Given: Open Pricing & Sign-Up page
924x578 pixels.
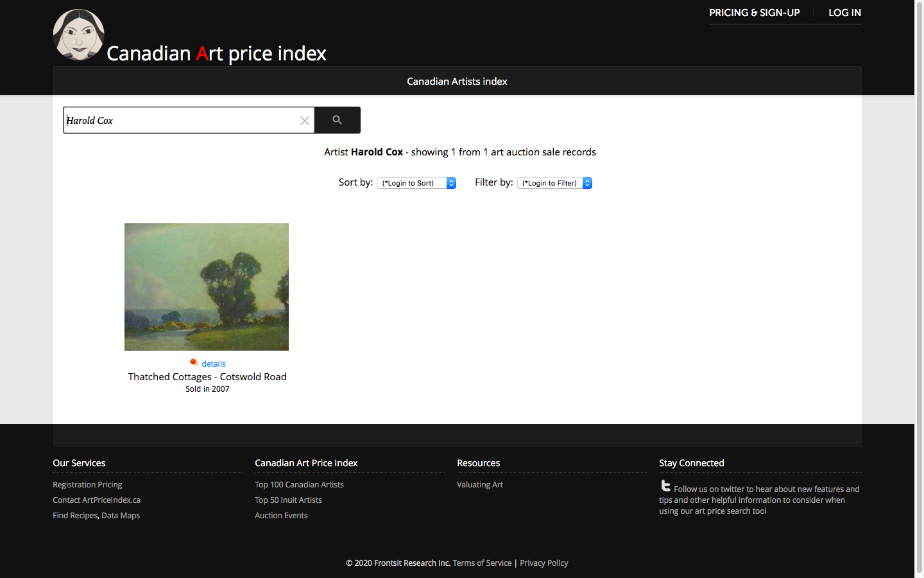Looking at the screenshot, I should [x=754, y=13].
